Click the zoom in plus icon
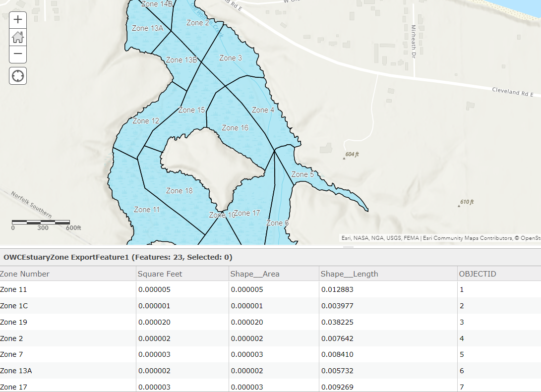 [17, 20]
